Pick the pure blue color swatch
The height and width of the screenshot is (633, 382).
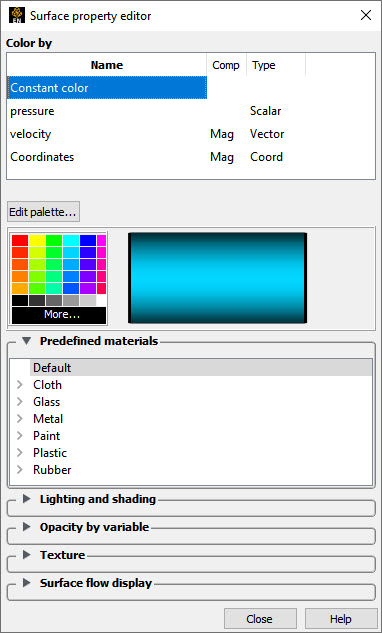88,241
